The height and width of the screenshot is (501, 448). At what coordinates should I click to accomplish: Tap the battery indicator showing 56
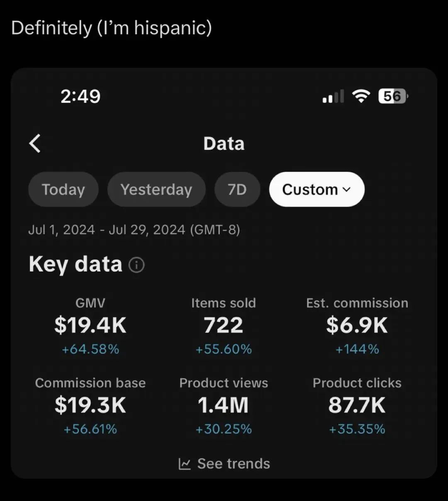[393, 96]
